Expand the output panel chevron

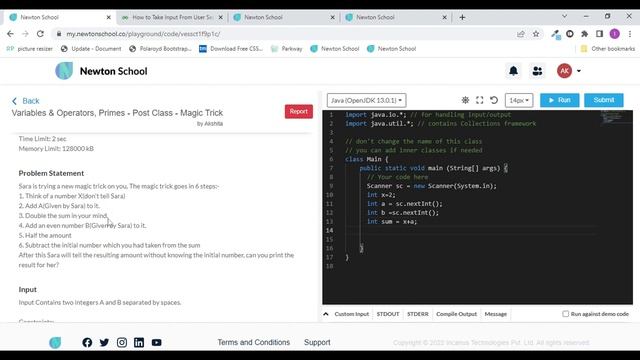[326, 314]
